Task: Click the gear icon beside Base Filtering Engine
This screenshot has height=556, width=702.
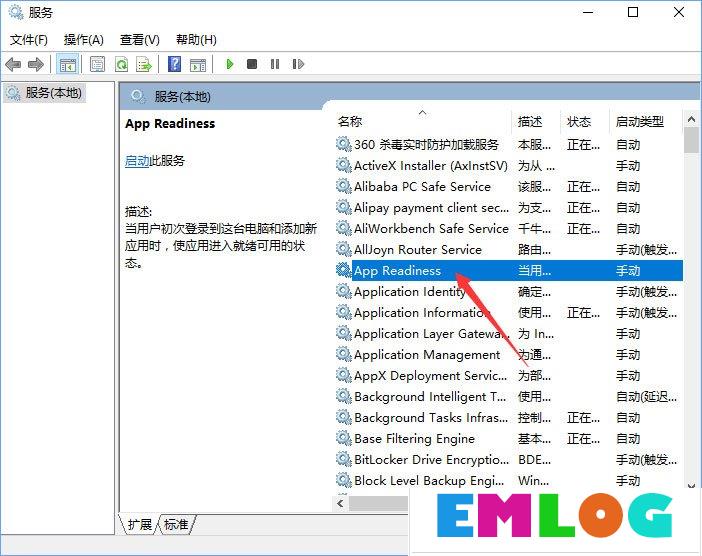Action: click(343, 438)
